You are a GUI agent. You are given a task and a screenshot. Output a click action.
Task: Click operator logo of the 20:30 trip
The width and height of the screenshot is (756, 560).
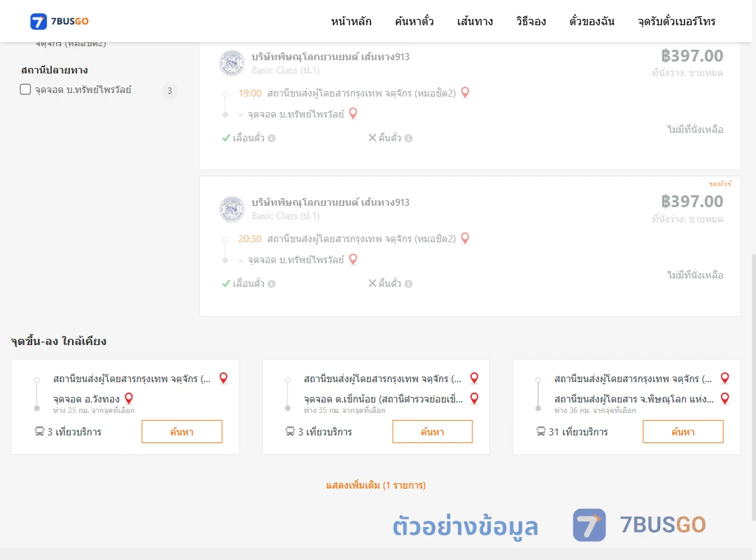(232, 209)
